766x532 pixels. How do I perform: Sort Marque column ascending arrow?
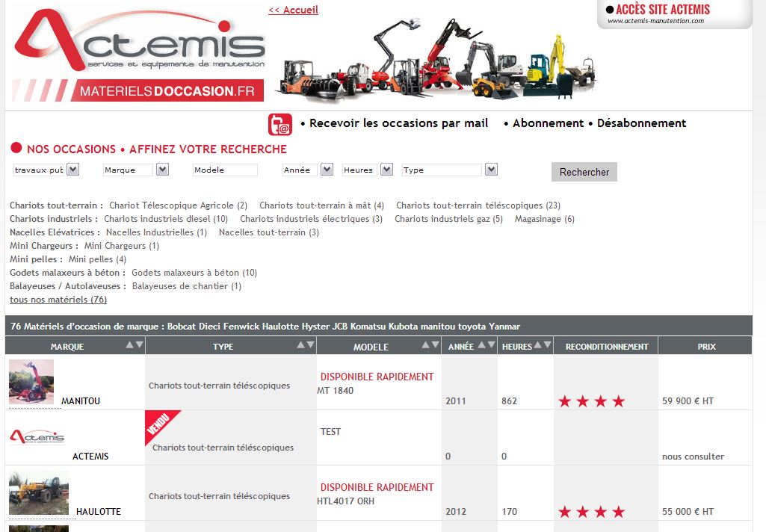pyautogui.click(x=129, y=345)
